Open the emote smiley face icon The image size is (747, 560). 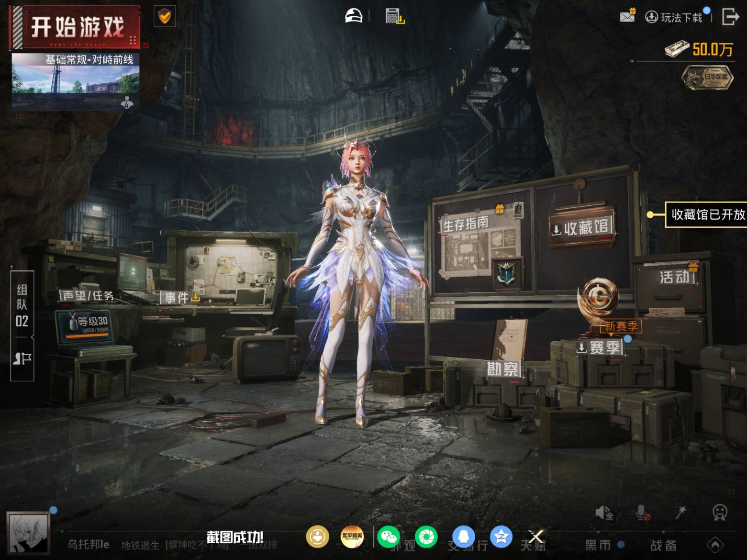click(x=720, y=513)
